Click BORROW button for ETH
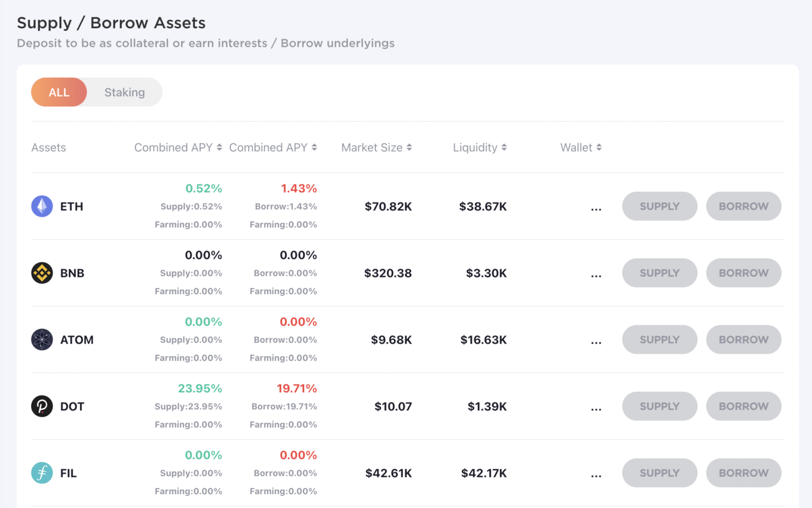 pos(743,206)
